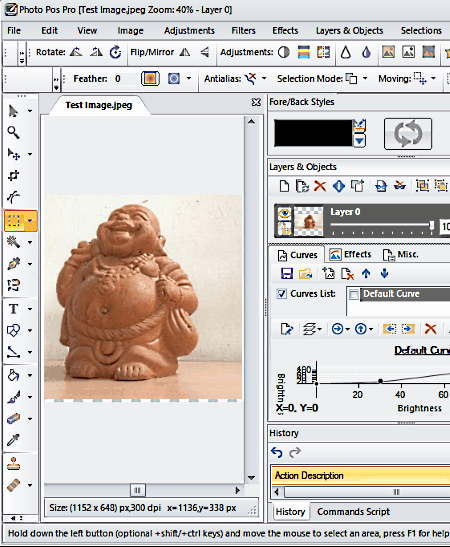450x547 pixels.
Task: Open the Effects menu
Action: pyautogui.click(x=285, y=31)
